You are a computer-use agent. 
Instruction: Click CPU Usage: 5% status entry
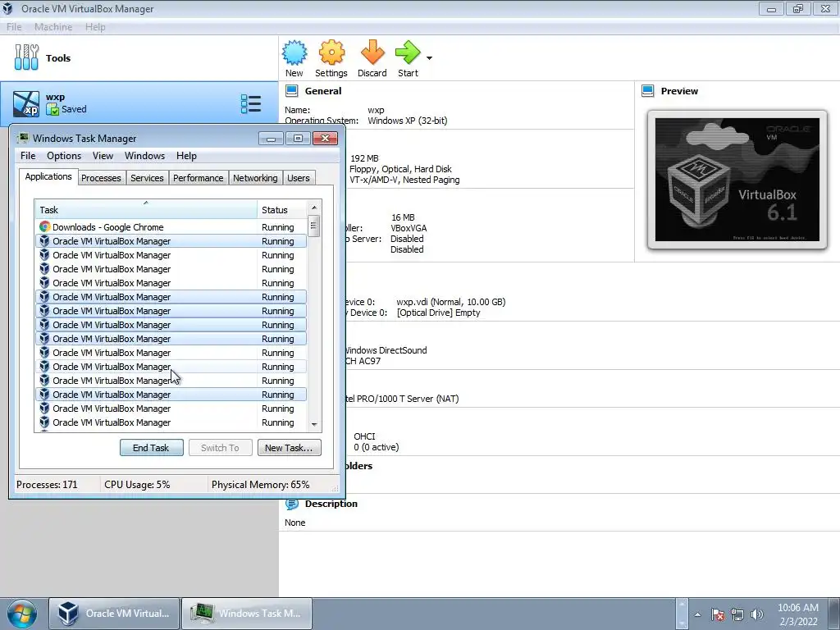[x=137, y=485]
